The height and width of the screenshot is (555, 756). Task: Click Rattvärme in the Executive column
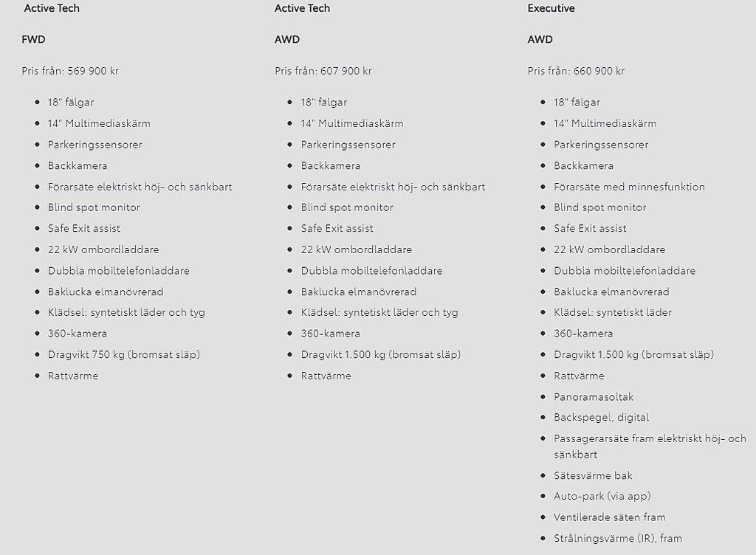(579, 376)
